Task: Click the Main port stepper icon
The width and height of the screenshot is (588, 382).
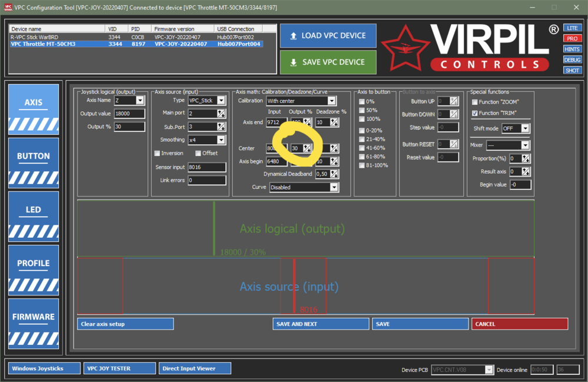Action: tap(221, 114)
